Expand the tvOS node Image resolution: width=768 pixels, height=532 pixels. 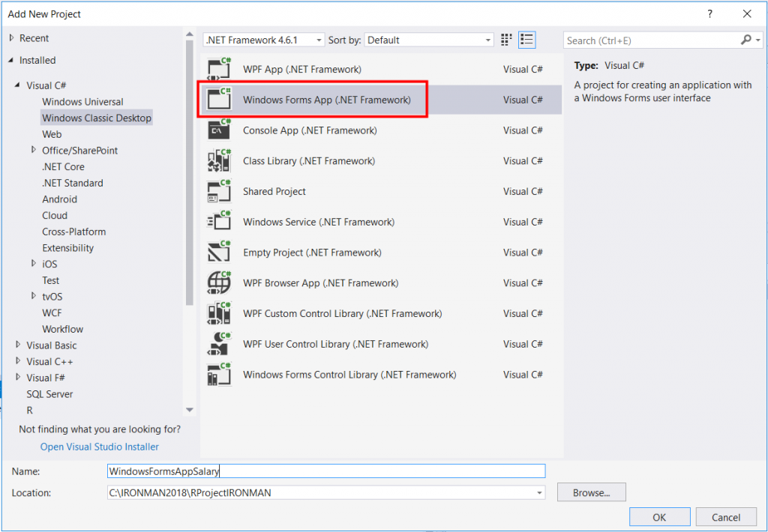coord(34,296)
